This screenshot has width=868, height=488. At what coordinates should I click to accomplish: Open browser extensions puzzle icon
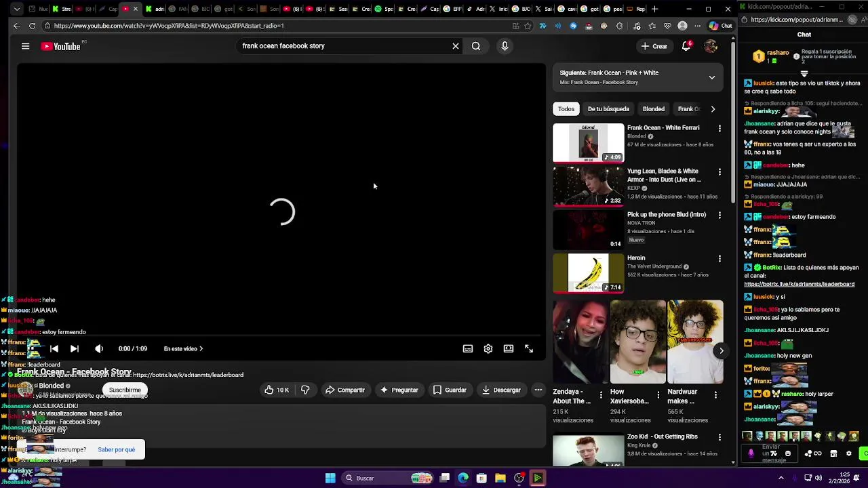(x=620, y=26)
